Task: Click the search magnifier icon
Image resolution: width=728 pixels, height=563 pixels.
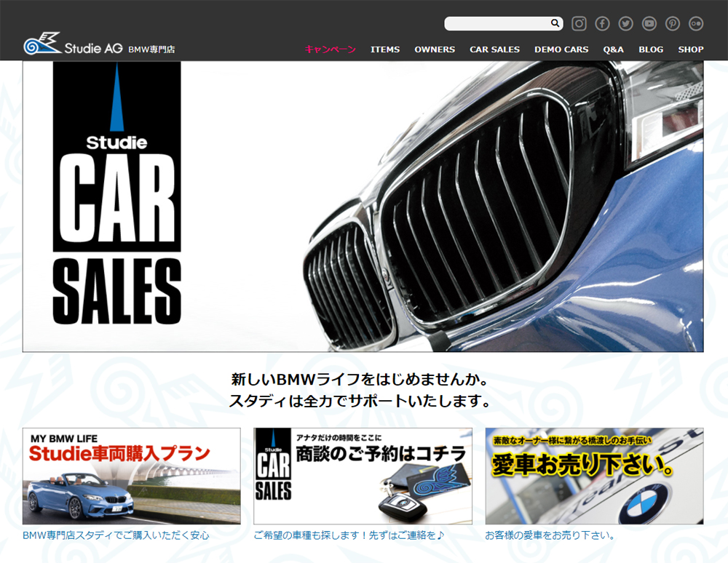Action: coord(555,23)
